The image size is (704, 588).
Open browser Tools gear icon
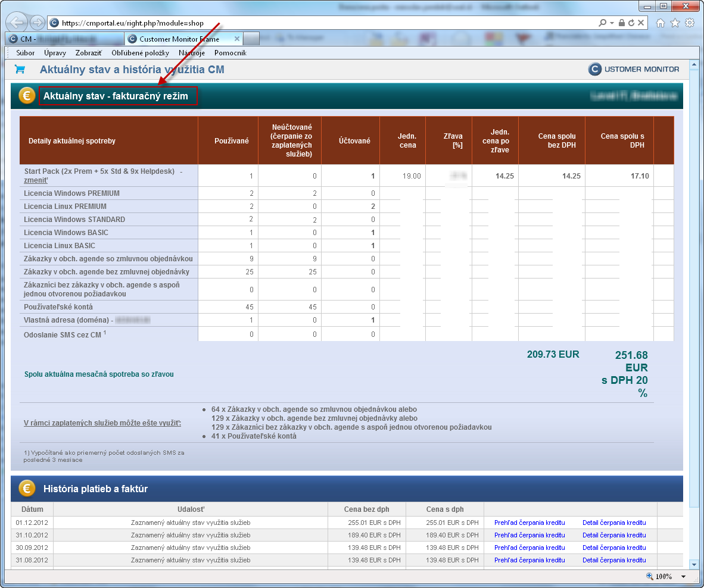pyautogui.click(x=690, y=23)
